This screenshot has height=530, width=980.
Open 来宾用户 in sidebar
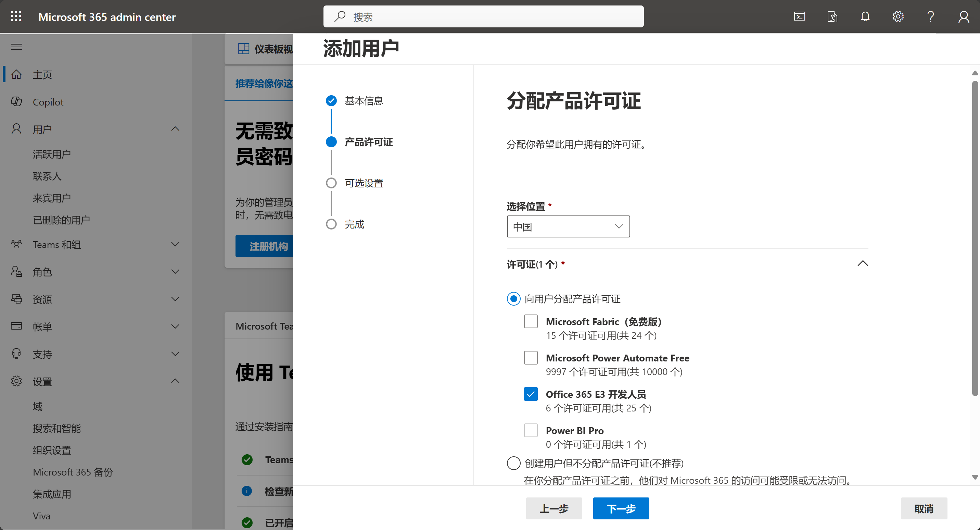click(52, 198)
